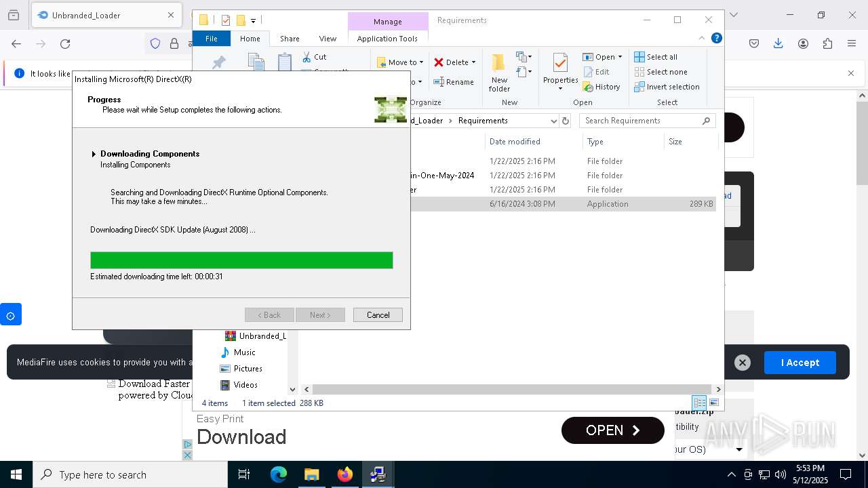Click the download progress bar in DirectX setup
This screenshot has height=488, width=868.
point(241,260)
